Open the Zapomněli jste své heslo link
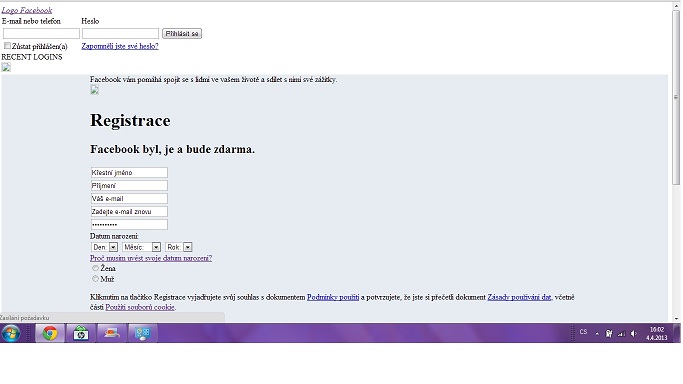The width and height of the screenshot is (683, 384). [x=120, y=46]
